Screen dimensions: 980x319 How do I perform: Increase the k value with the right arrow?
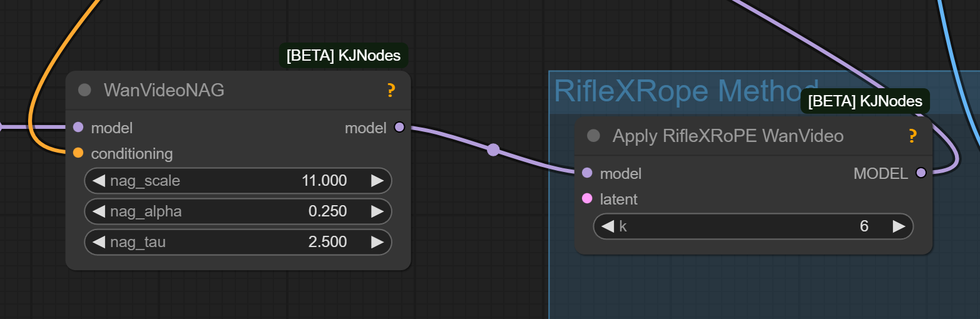click(899, 226)
